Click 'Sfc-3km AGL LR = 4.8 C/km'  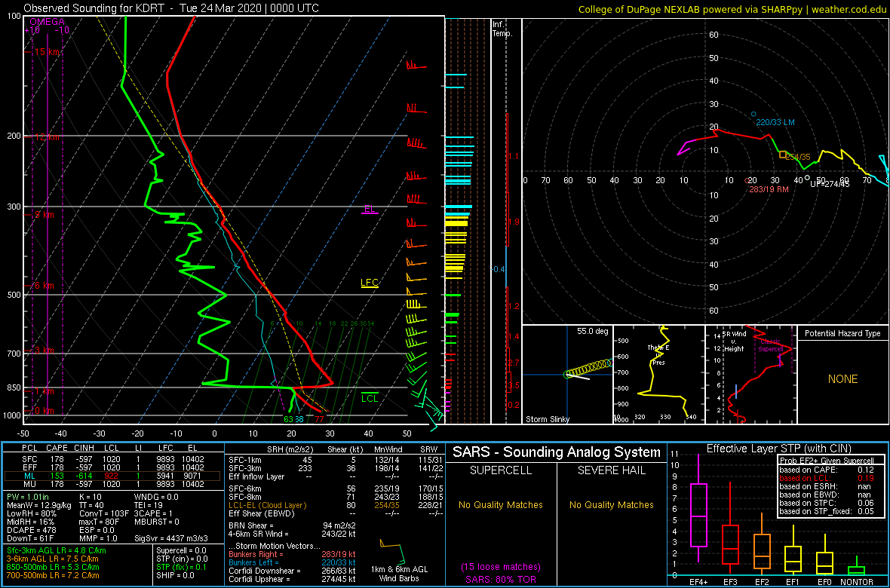pos(56,550)
